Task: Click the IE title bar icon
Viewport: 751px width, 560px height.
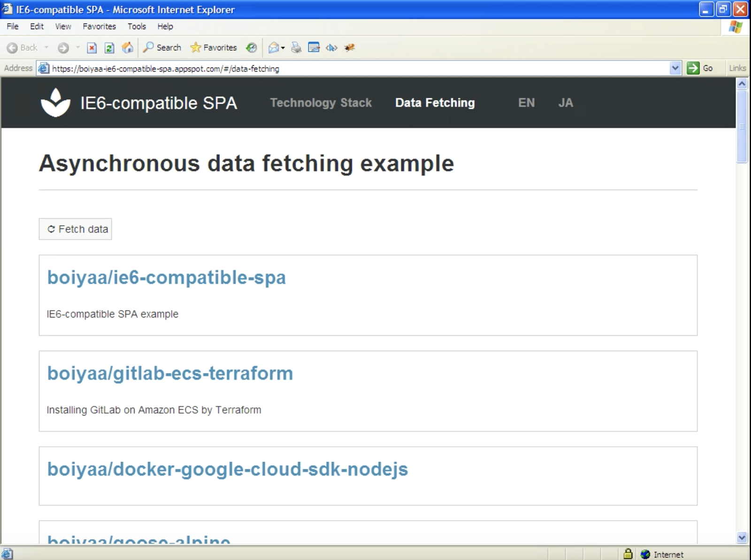Action: click(7, 9)
